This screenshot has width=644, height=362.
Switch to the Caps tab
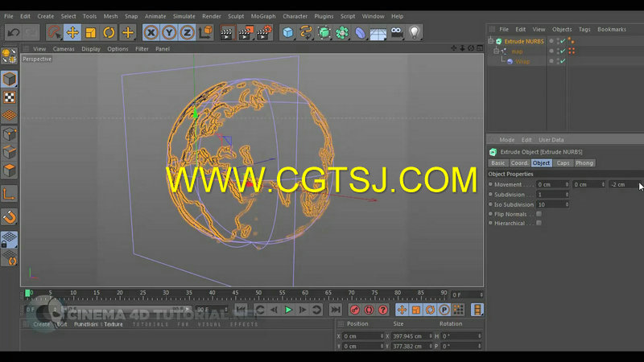click(563, 163)
